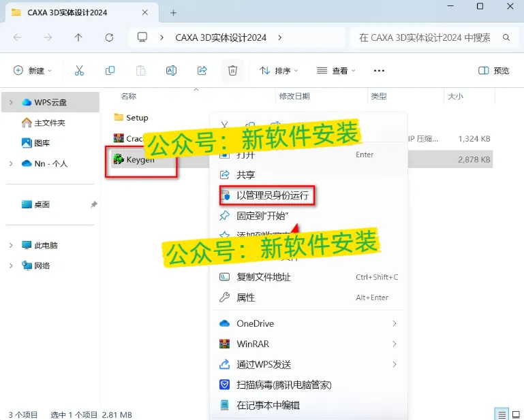Open OneDrive submenu in context menu
Image resolution: width=524 pixels, height=420 pixels.
point(309,323)
